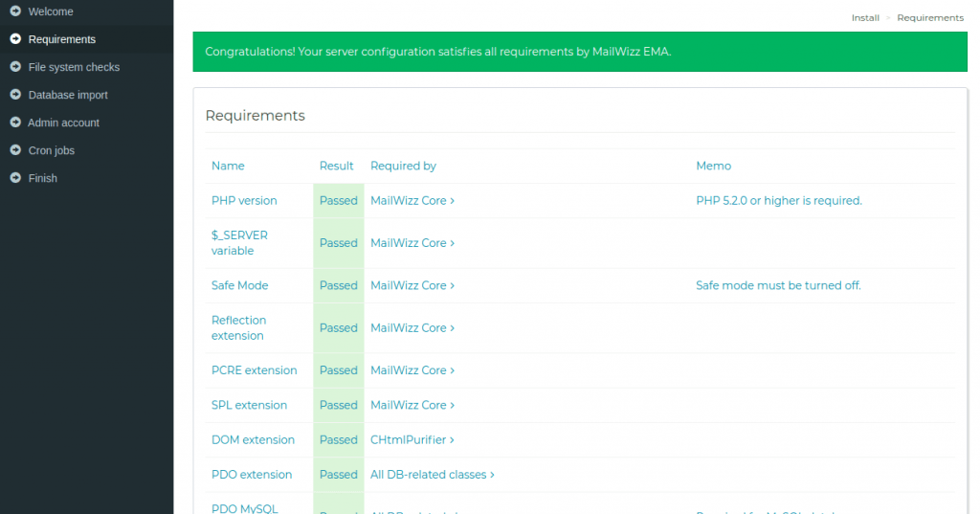Click memo Safe mode must be turned off
This screenshot has height=514, width=980.
point(778,285)
